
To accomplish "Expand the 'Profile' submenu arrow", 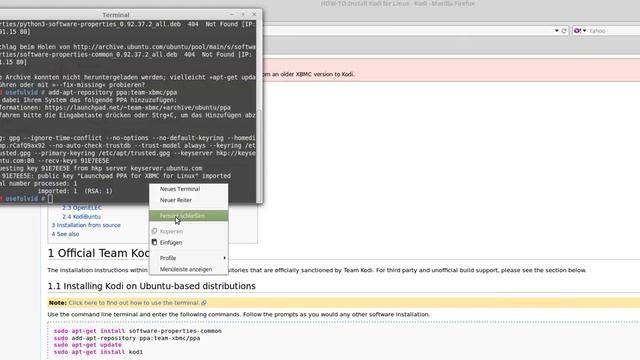I will coord(224,258).
